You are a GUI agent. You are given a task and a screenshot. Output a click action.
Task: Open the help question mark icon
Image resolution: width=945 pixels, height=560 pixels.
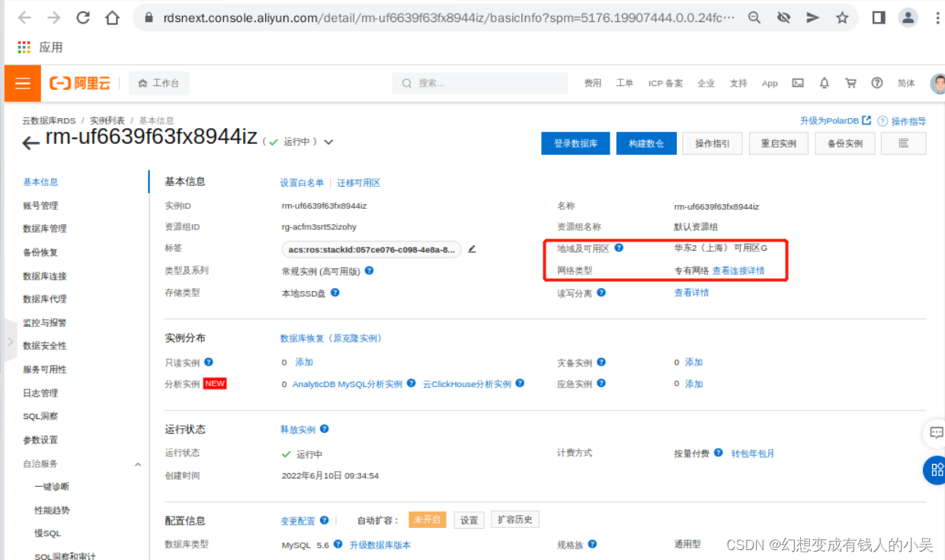point(877,83)
